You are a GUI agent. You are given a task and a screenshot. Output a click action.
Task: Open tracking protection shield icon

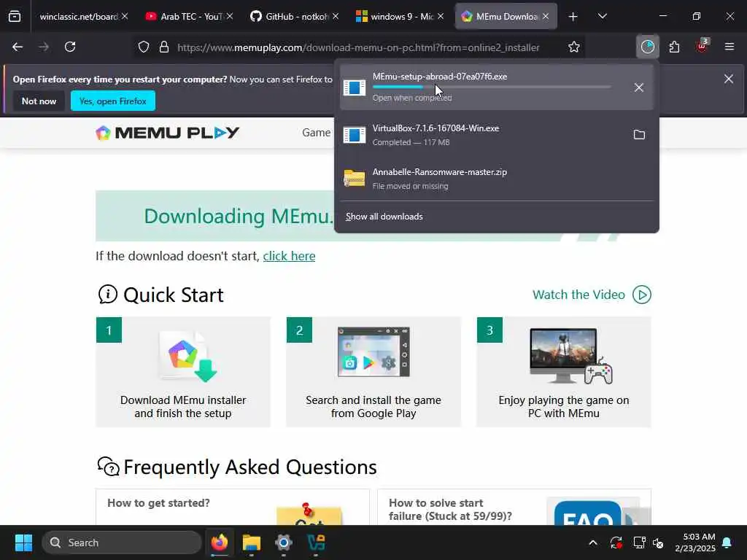point(144,47)
